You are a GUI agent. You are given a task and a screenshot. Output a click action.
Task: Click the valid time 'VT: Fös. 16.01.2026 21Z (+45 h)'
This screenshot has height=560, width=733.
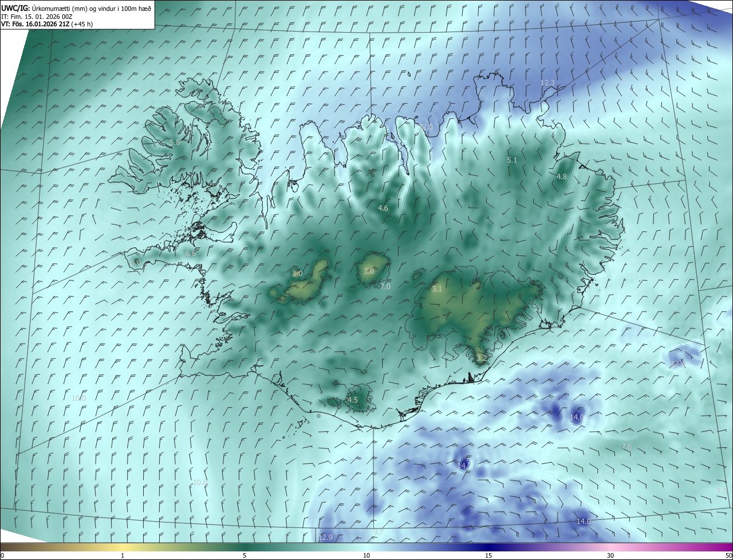click(47, 24)
